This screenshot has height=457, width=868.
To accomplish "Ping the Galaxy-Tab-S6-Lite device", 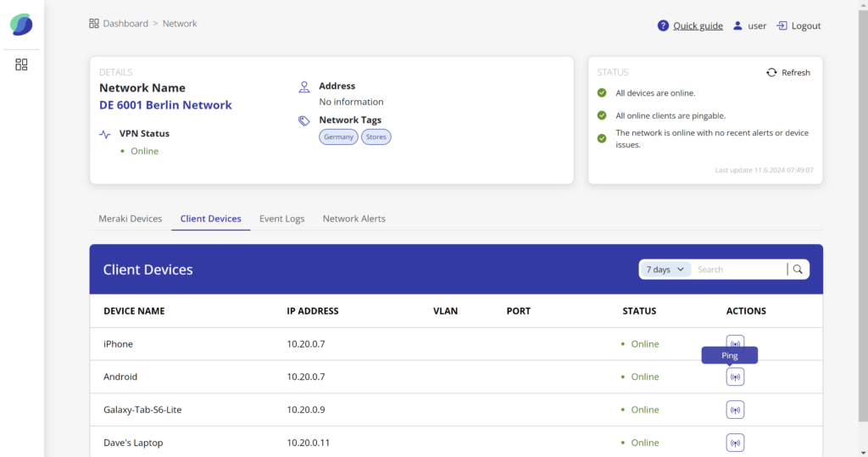I will pos(735,410).
